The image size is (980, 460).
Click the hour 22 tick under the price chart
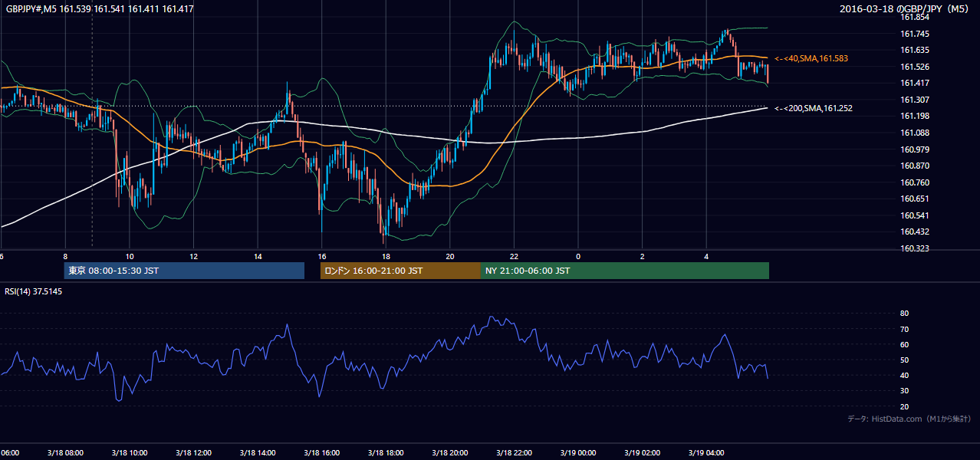point(514,257)
